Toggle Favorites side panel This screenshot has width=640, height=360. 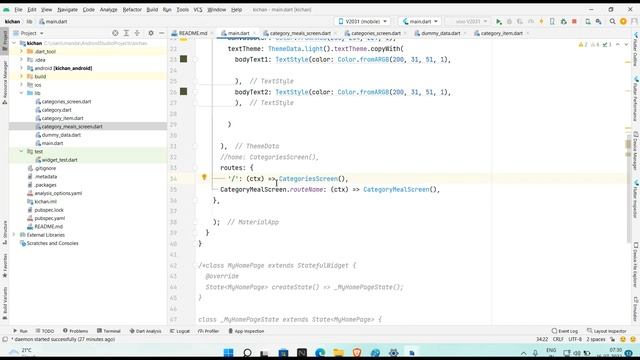[5, 266]
